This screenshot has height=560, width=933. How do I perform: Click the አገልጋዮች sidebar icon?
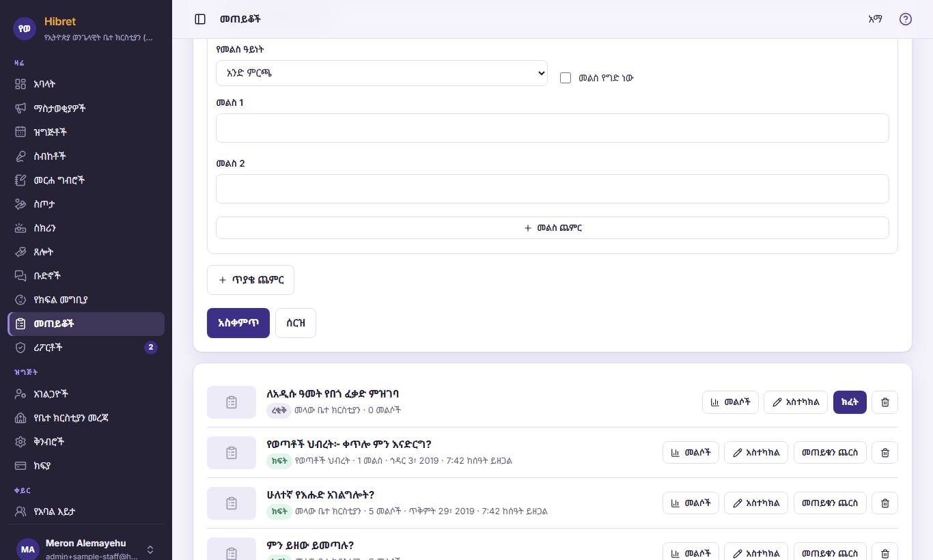click(x=20, y=394)
